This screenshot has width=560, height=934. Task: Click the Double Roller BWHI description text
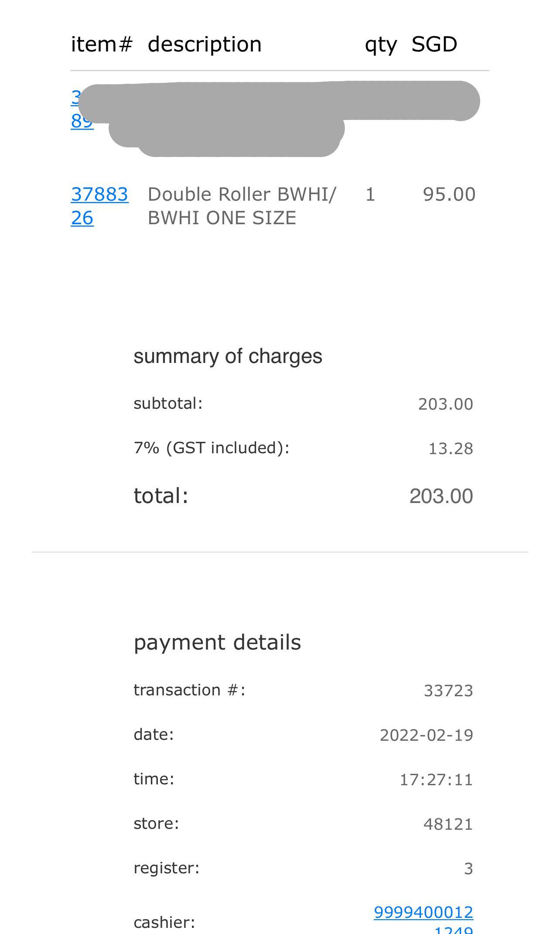pos(242,206)
